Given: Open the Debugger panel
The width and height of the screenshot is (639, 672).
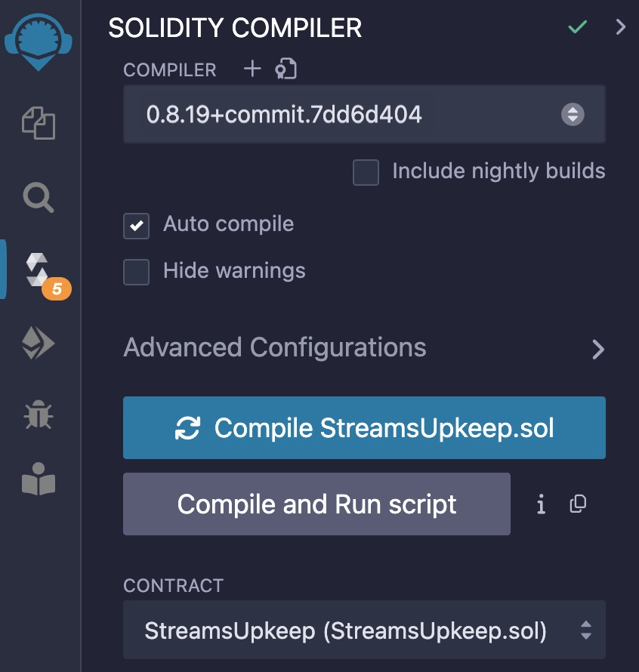Looking at the screenshot, I should click(x=39, y=415).
